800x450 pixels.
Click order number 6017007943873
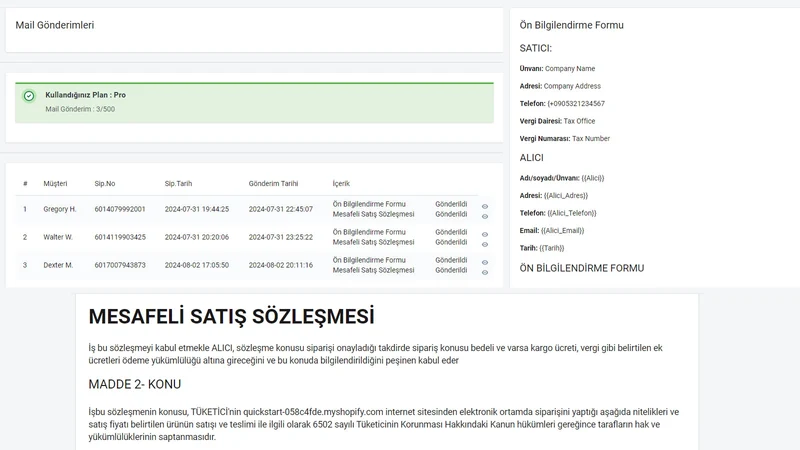click(120, 265)
